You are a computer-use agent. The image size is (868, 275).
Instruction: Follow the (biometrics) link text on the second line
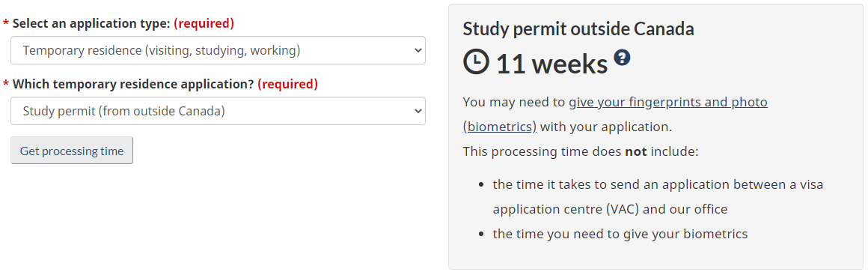coord(500,127)
